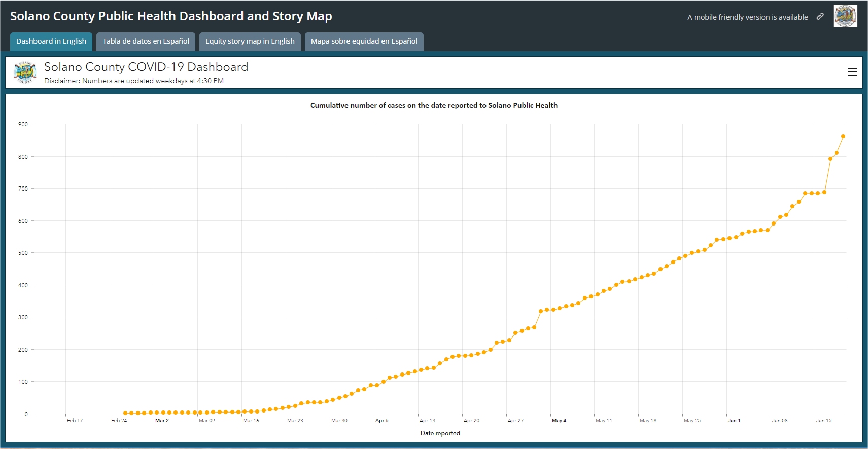The height and width of the screenshot is (449, 868).
Task: Click the chart title about cumulative cases
Action: tap(434, 105)
